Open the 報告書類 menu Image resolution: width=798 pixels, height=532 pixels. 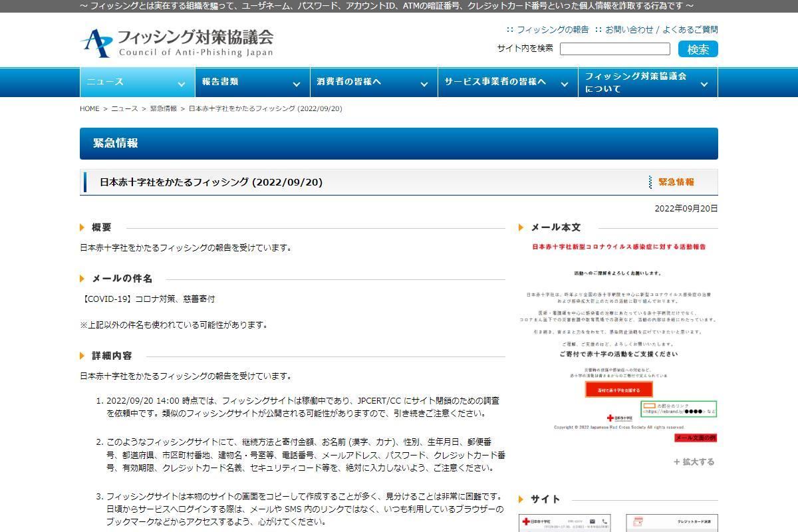click(251, 82)
